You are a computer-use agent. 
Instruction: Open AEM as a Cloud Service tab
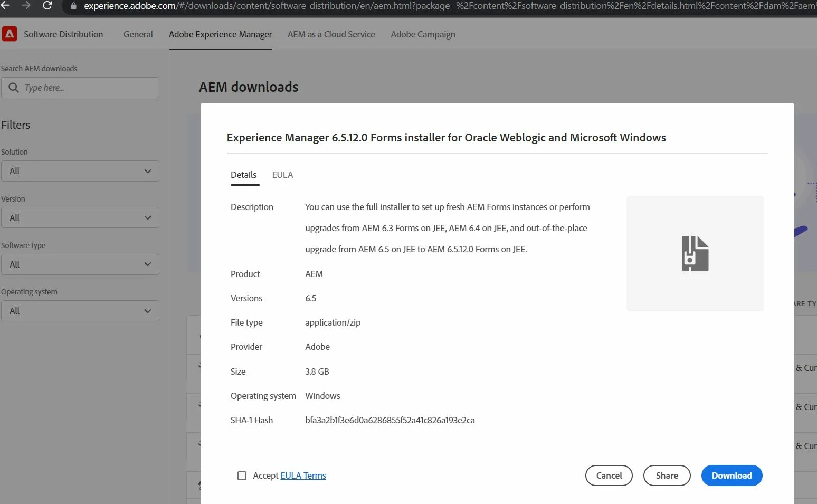pyautogui.click(x=331, y=34)
